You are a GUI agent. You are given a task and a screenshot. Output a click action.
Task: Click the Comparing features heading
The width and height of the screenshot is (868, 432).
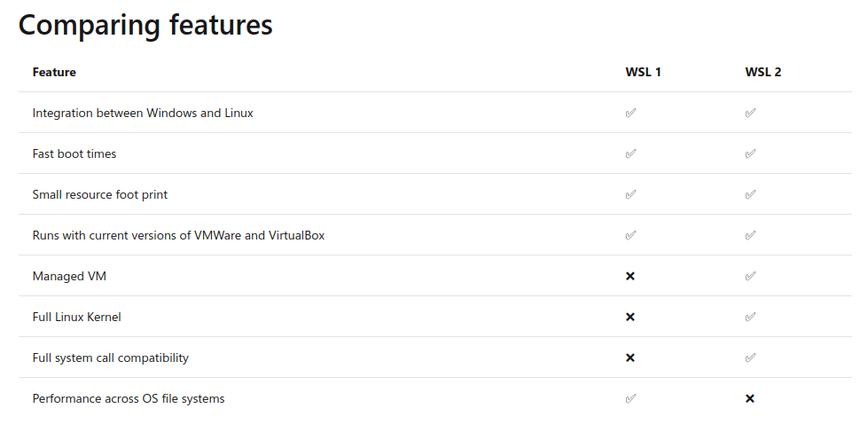click(x=145, y=25)
